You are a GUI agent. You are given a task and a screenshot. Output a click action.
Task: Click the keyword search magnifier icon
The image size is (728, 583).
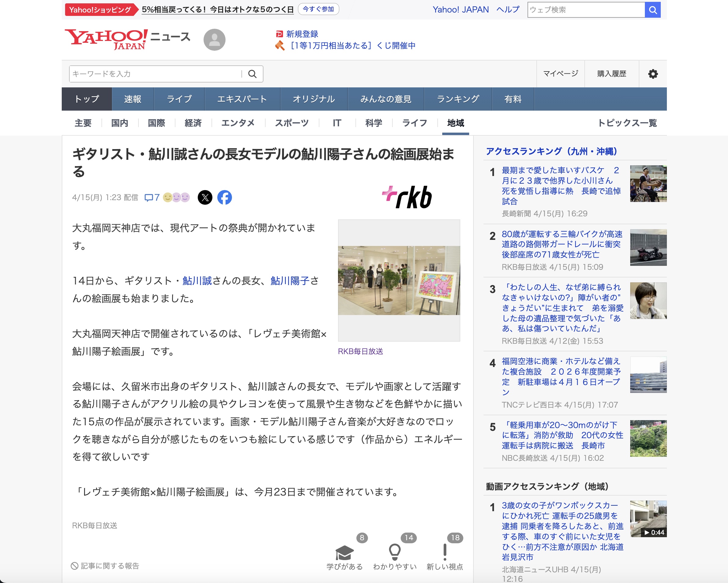(x=252, y=74)
